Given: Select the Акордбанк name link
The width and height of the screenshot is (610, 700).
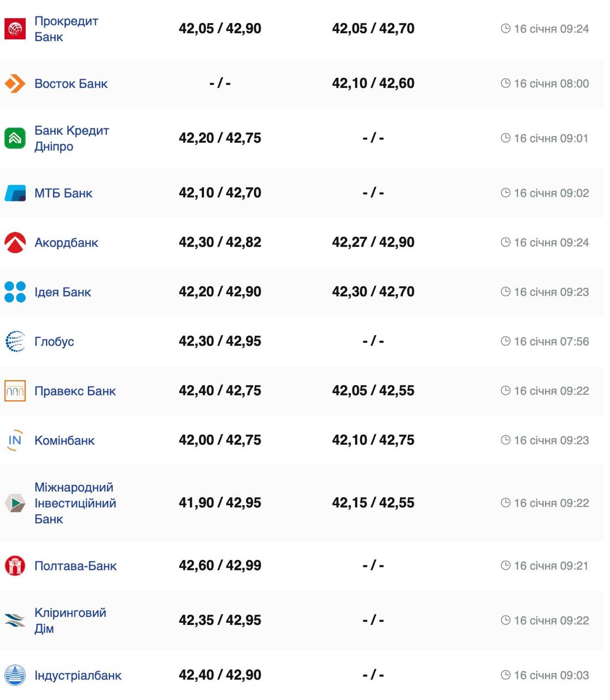Looking at the screenshot, I should coord(66,243).
